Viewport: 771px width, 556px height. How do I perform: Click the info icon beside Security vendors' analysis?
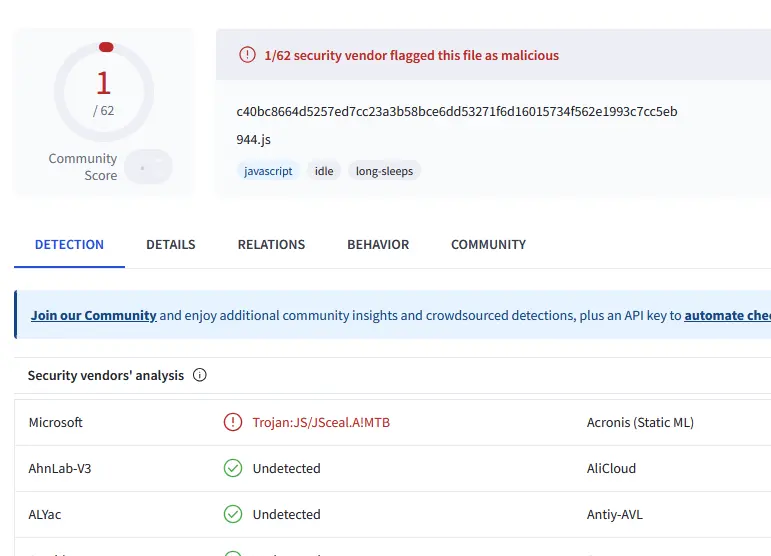(x=199, y=376)
